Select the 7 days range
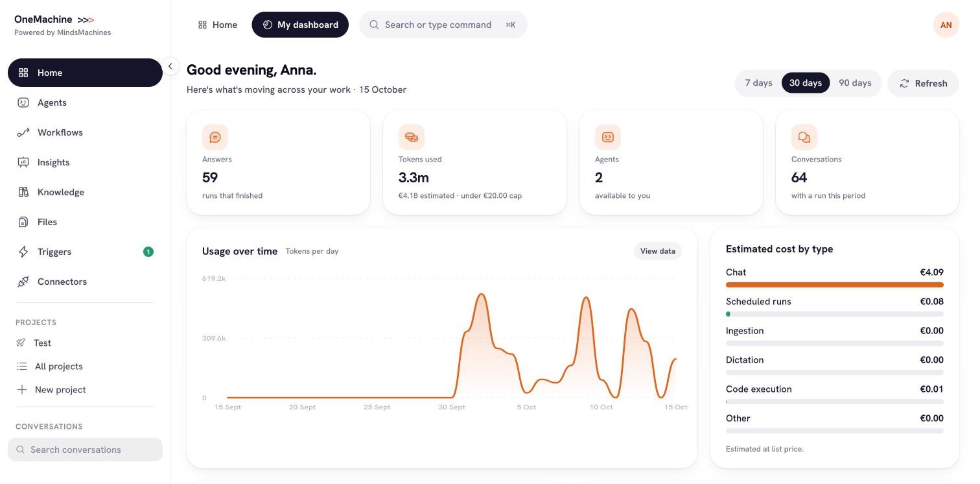This screenshot has width=980, height=484. (x=758, y=83)
